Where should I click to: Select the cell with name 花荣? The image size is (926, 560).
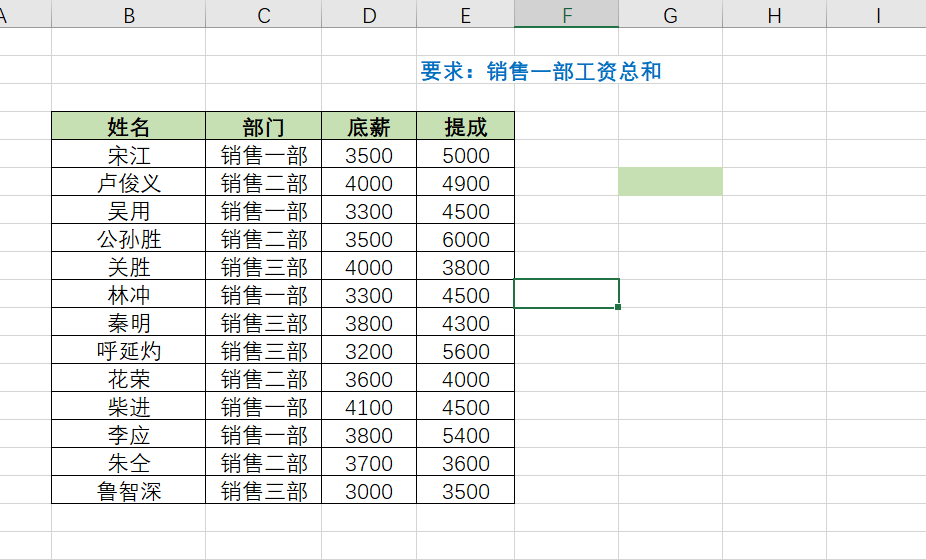click(129, 377)
